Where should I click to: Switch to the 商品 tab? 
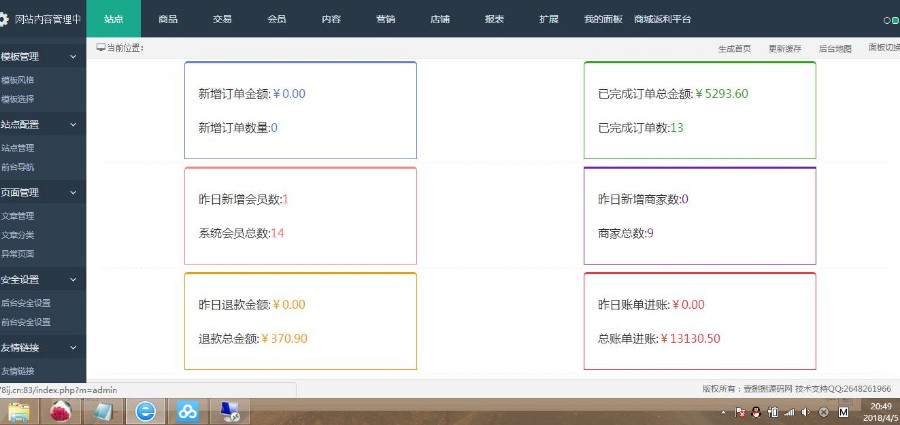click(168, 19)
